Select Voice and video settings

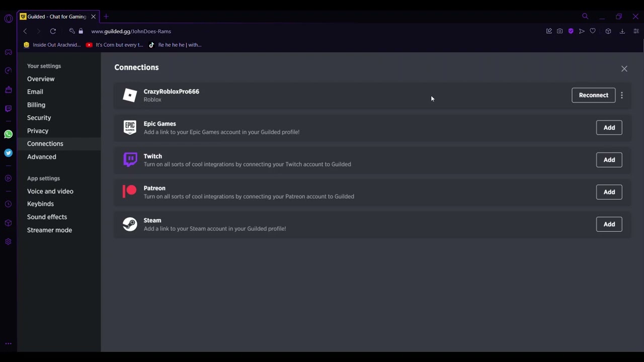click(50, 191)
